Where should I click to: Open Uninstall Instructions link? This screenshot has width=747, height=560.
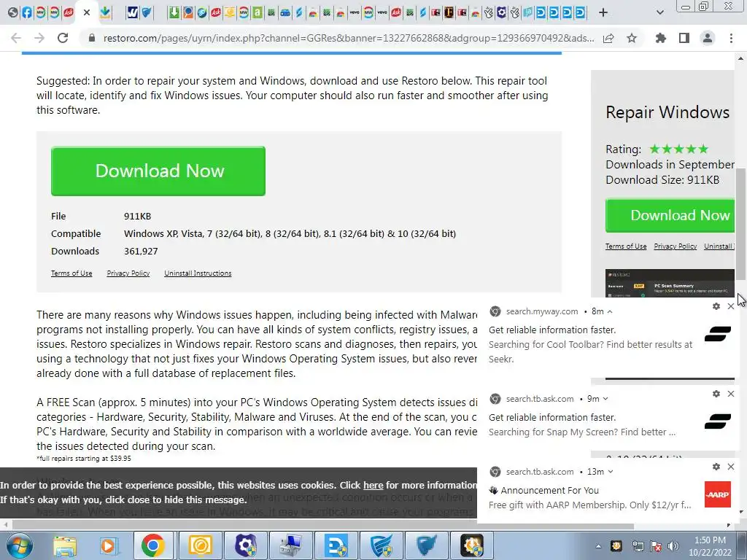point(198,273)
